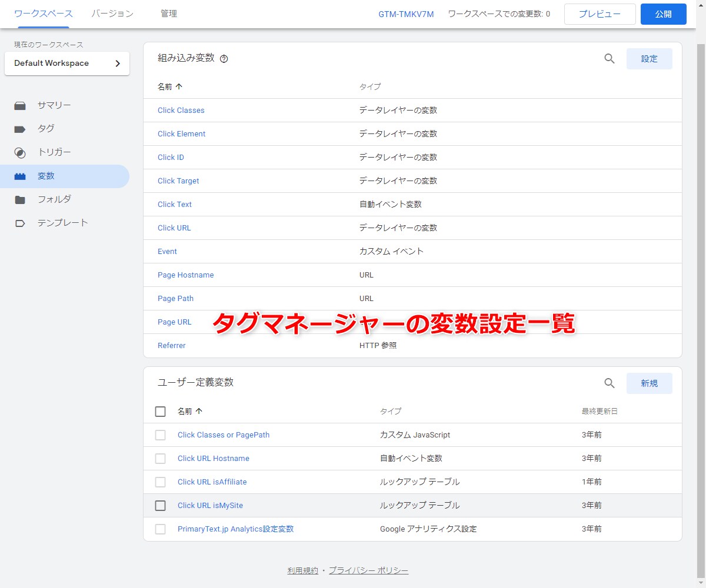Check the Click URL isAffiliate row
This screenshot has width=706, height=588.
(x=160, y=482)
